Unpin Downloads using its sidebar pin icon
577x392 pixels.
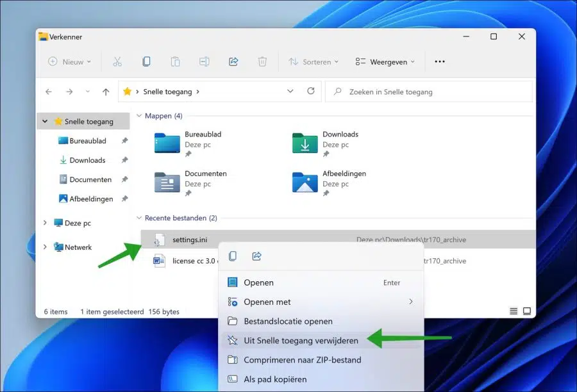click(x=125, y=160)
